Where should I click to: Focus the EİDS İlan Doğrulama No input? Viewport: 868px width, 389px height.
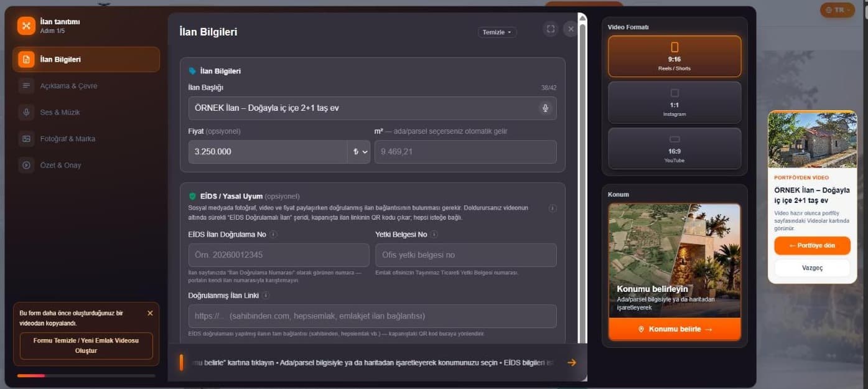[x=279, y=255]
